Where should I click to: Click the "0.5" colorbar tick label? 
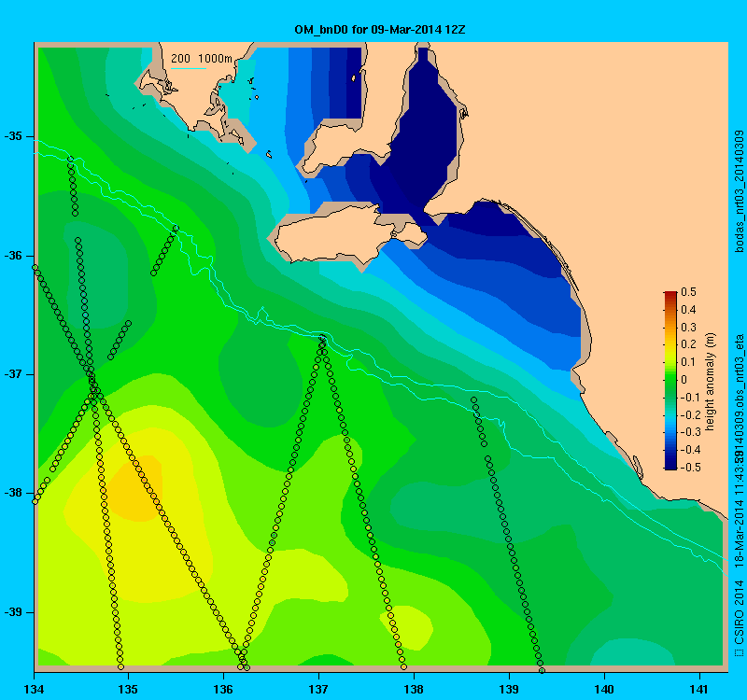[688, 292]
